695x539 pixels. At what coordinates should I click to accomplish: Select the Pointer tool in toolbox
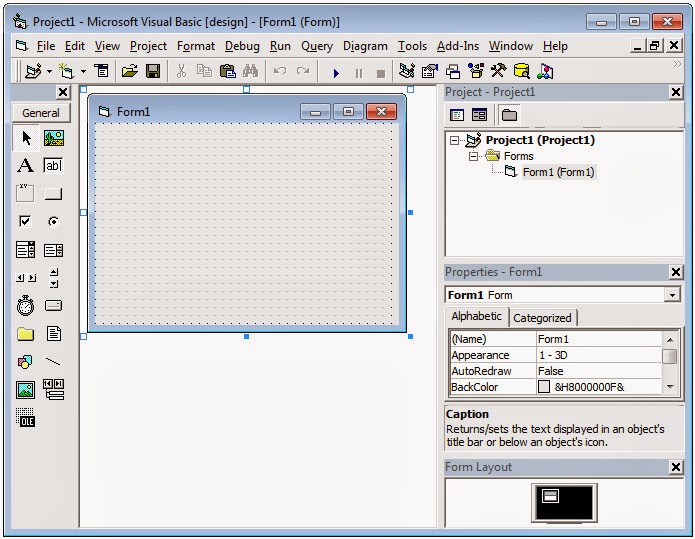[x=26, y=138]
